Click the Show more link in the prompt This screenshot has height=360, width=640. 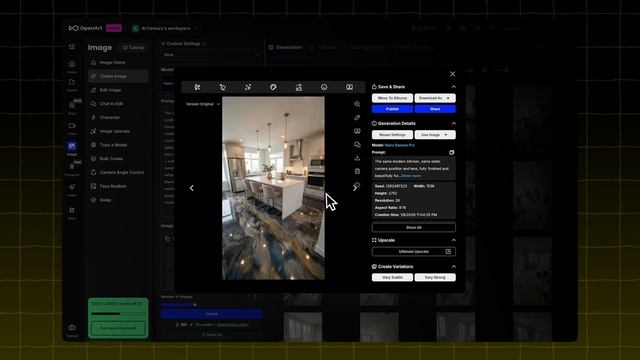coord(411,176)
